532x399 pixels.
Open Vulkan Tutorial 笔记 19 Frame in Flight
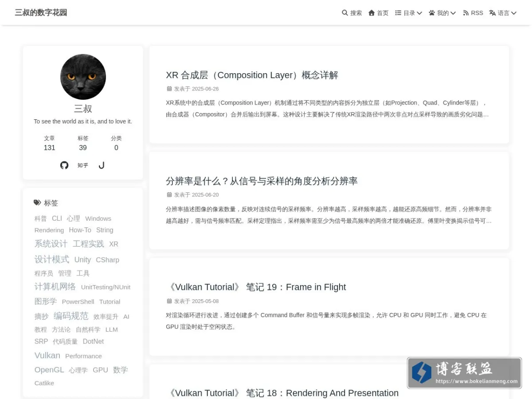[x=256, y=287]
